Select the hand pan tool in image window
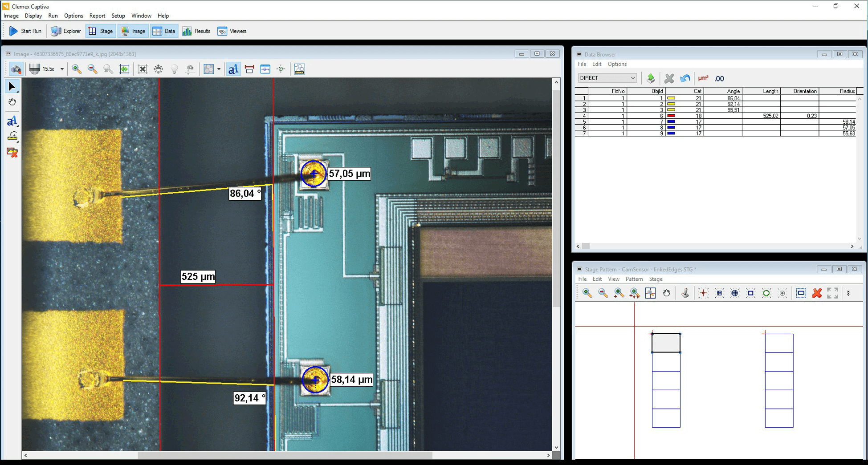Screen dimensions: 868x465 pyautogui.click(x=12, y=102)
